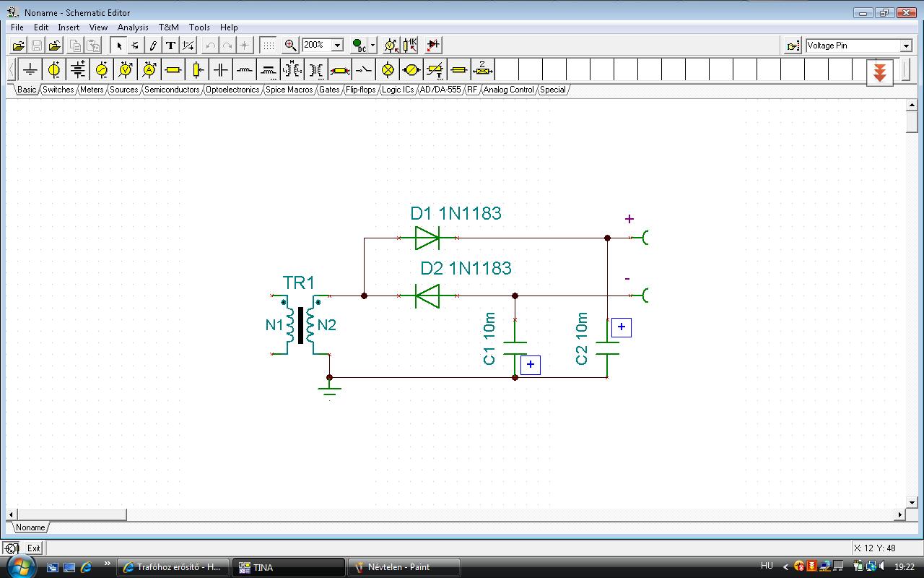This screenshot has height=578, width=924.
Task: Open the Voltage Pin dropdown
Action: point(906,46)
